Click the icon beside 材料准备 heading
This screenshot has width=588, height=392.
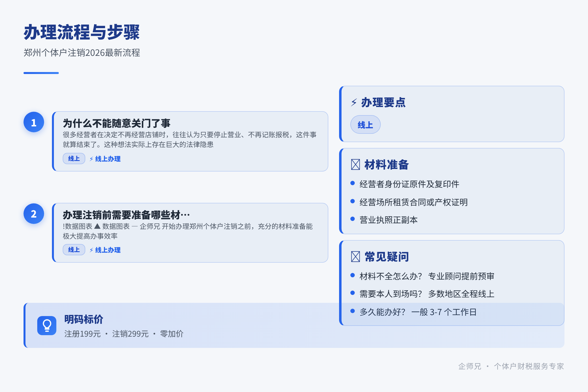[x=355, y=164]
